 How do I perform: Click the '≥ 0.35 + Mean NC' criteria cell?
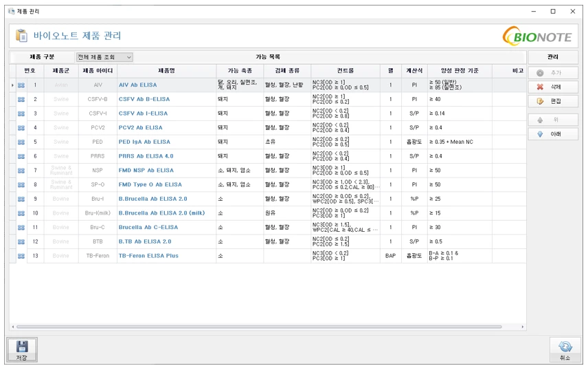click(x=460, y=142)
